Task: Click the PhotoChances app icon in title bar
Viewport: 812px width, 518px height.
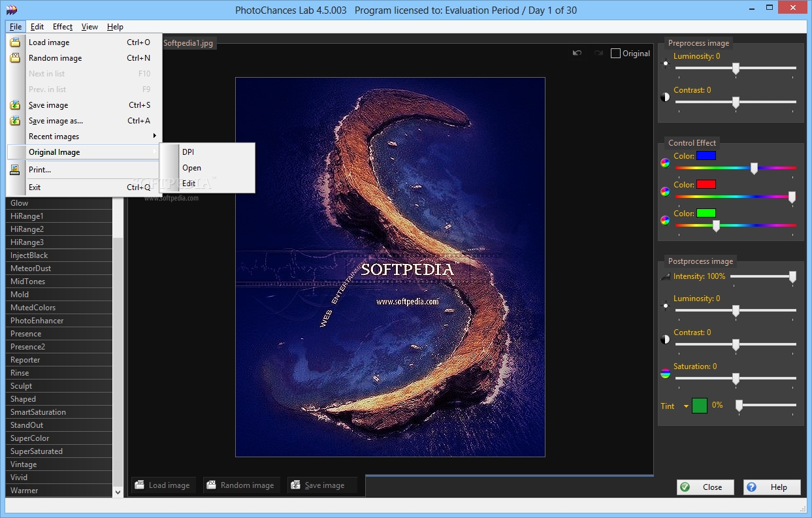Action: (11, 10)
